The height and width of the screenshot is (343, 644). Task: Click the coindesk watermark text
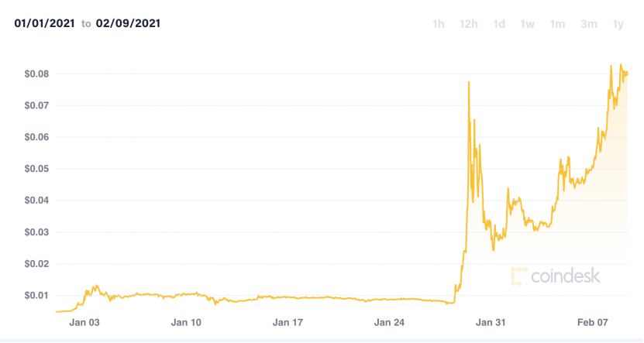pos(566,276)
